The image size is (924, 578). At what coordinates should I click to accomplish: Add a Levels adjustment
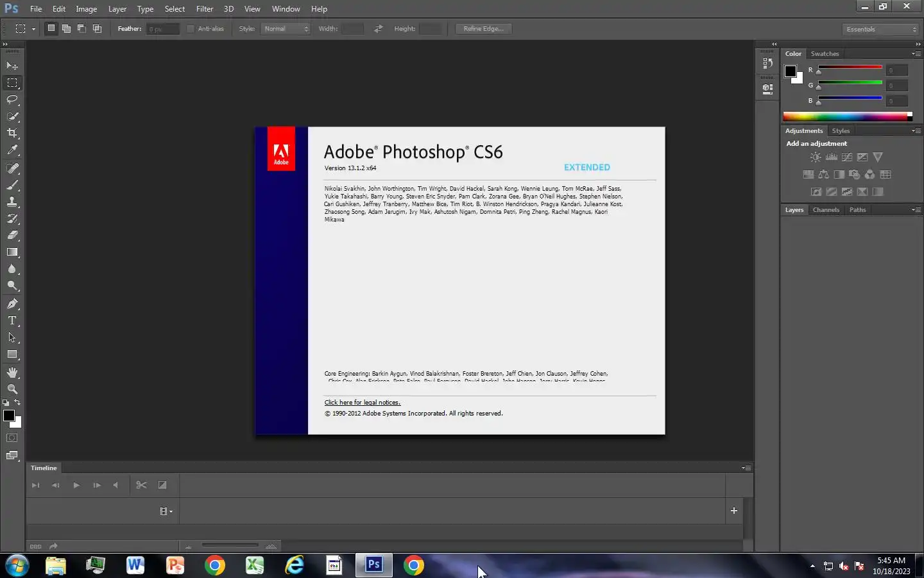point(832,157)
